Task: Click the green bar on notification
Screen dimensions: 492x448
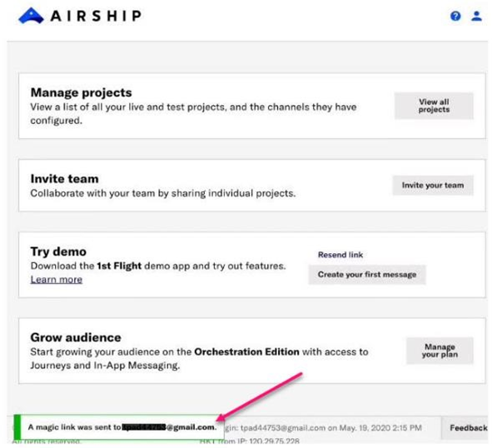Action: 17,427
